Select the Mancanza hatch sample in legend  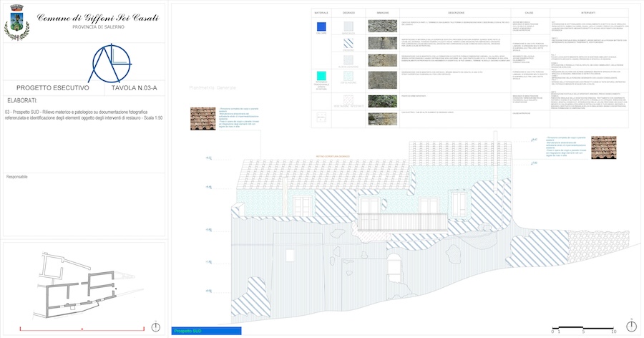pyautogui.click(x=348, y=26)
